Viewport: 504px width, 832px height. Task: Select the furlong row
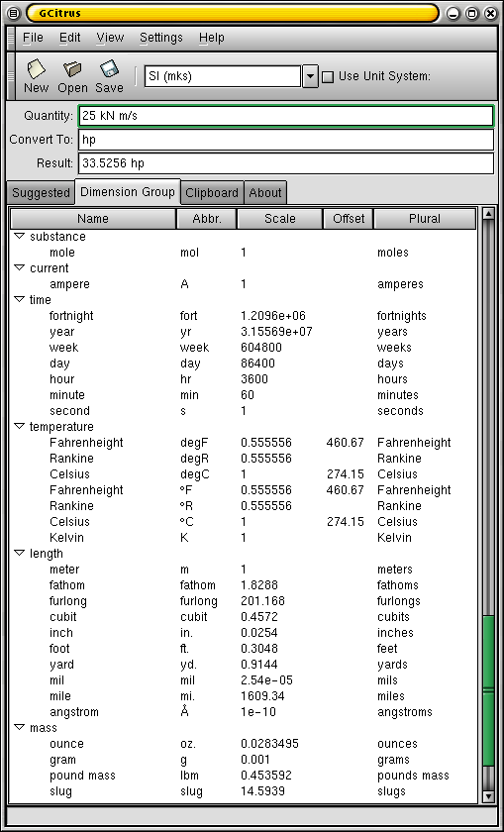pyautogui.click(x=243, y=601)
